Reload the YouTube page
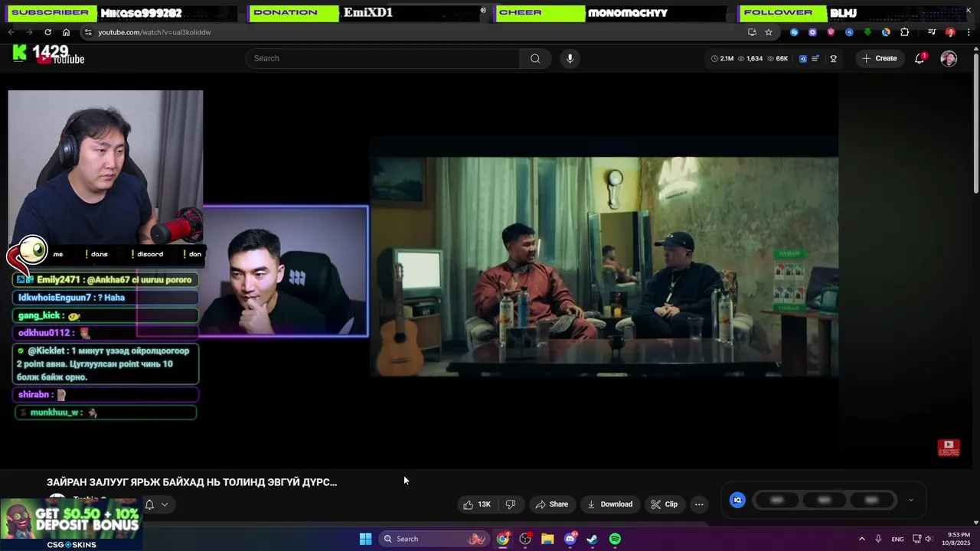980x551 pixels. tap(47, 32)
